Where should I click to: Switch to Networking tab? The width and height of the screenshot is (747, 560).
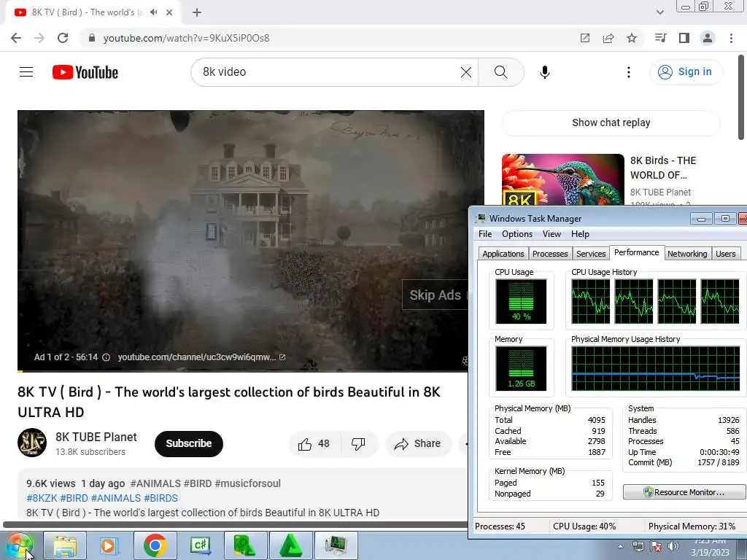[x=687, y=254]
